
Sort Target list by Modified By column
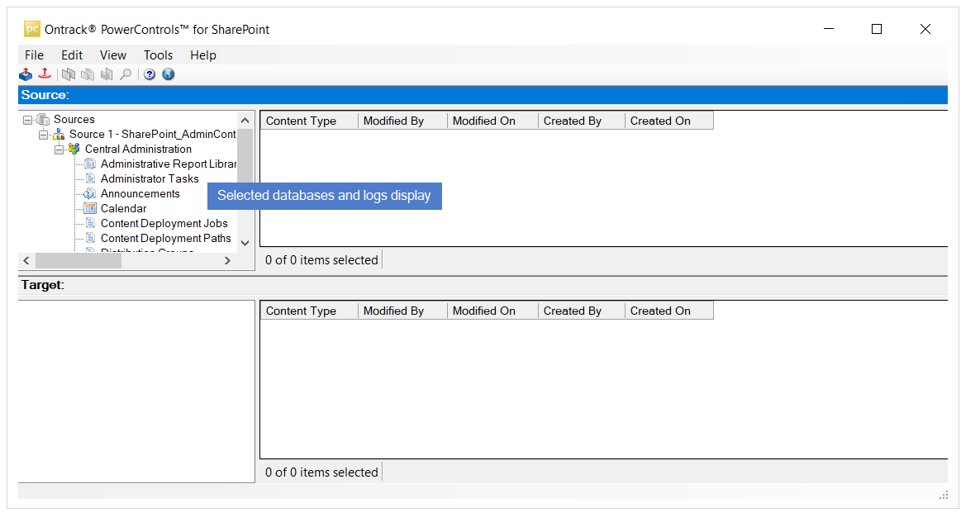403,311
